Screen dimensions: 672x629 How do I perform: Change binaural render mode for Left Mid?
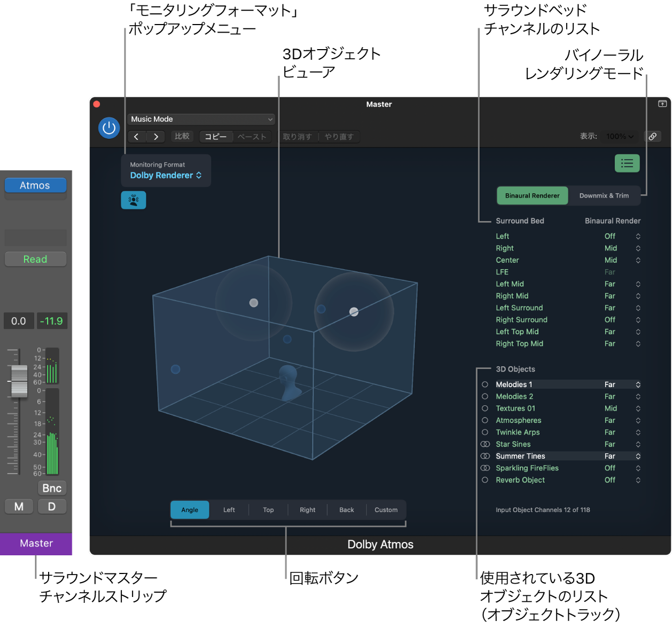622,284
